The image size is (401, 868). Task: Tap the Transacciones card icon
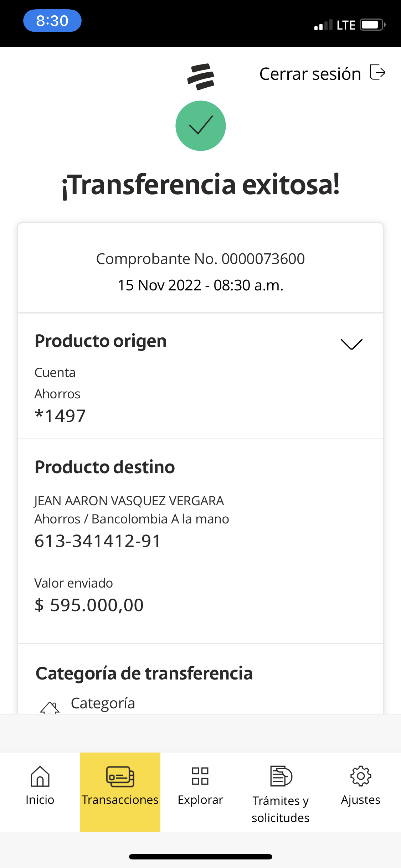click(120, 776)
